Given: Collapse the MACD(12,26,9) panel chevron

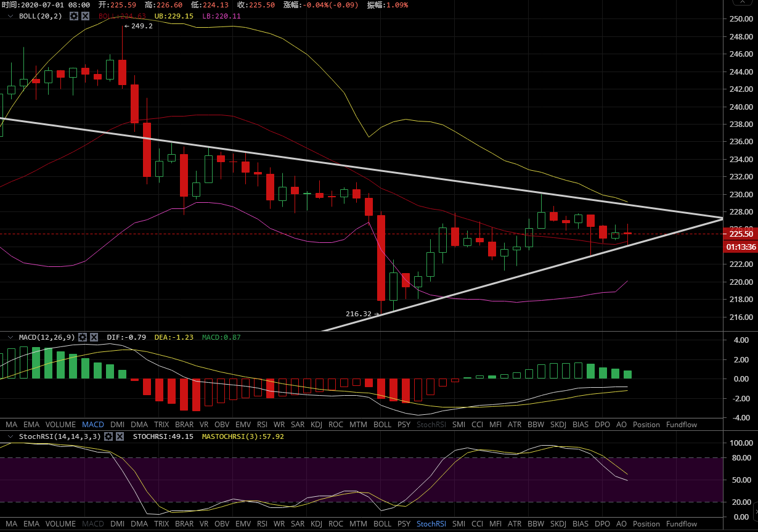Looking at the screenshot, I should coord(10,337).
